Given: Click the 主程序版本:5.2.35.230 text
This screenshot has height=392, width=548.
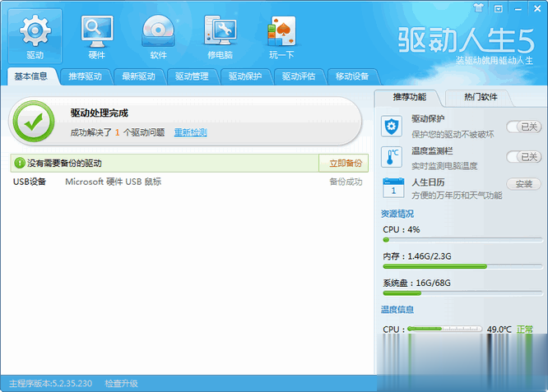Looking at the screenshot, I should (x=51, y=384).
